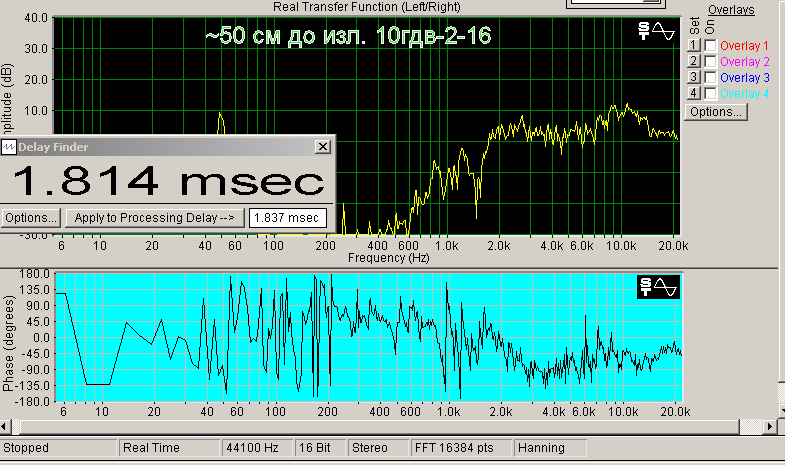Click the Overlays heading
Image resolution: width=785 pixels, height=465 pixels.
coord(731,10)
